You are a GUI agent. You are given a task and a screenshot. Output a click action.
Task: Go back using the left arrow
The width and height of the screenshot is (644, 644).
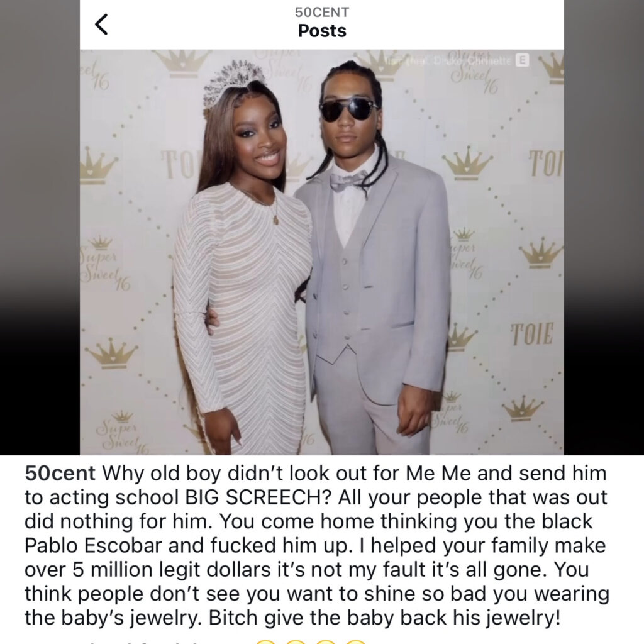pyautogui.click(x=101, y=25)
